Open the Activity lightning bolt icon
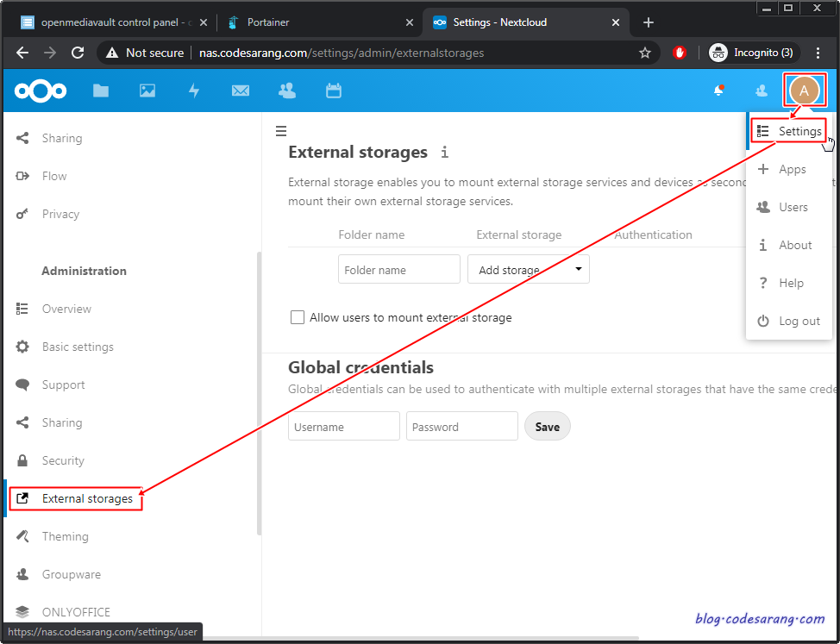 (x=194, y=91)
